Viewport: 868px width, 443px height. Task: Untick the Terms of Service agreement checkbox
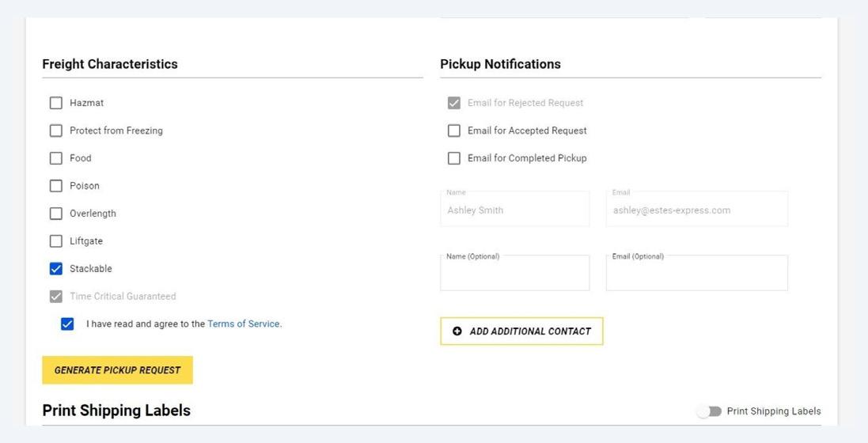[67, 324]
